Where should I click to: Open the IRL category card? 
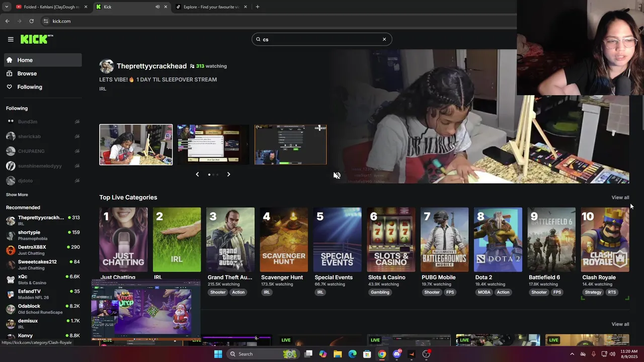[x=177, y=240]
